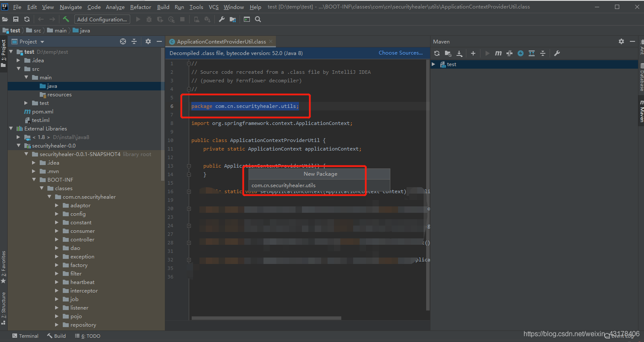Expand the < 1.8 > JDK library node
This screenshot has width=644, height=342.
click(x=18, y=137)
